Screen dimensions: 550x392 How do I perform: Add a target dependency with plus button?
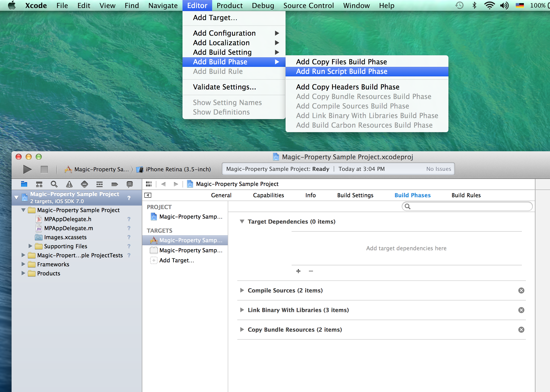tap(298, 271)
